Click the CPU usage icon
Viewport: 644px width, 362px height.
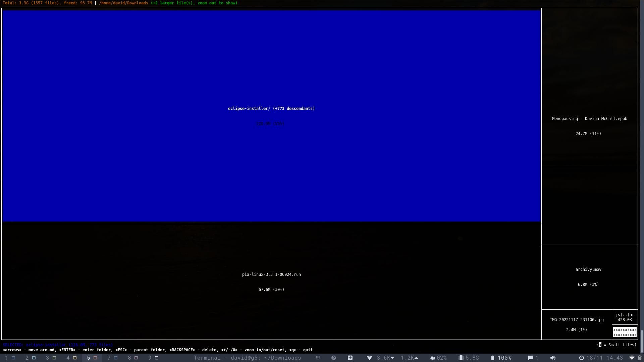click(x=432, y=358)
